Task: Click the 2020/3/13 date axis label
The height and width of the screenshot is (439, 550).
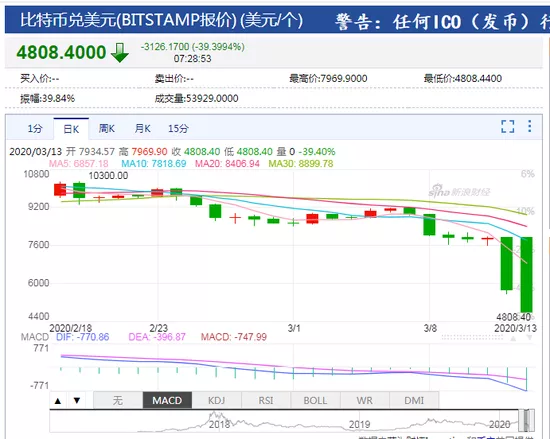Action: point(515,328)
